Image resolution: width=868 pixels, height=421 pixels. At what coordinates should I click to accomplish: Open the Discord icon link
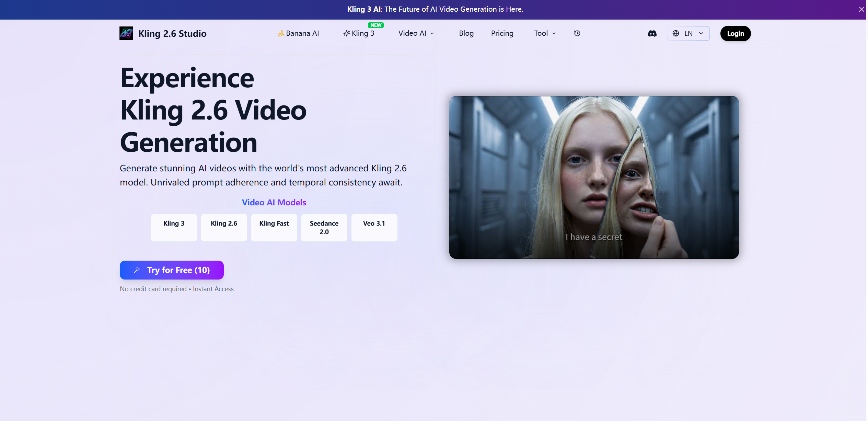[652, 33]
